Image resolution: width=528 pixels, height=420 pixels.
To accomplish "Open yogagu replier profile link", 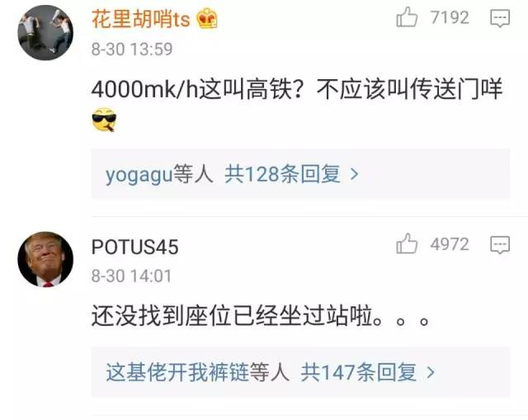I will pos(139,175).
